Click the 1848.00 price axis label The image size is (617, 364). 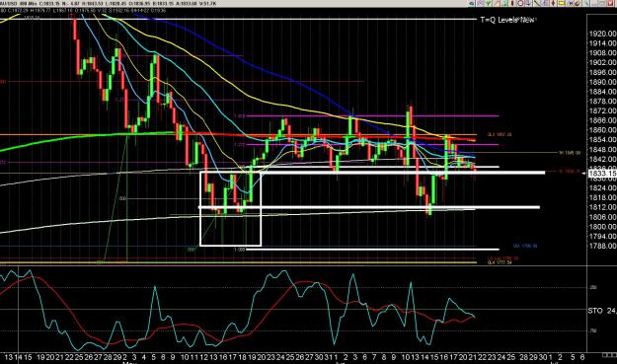tap(602, 149)
